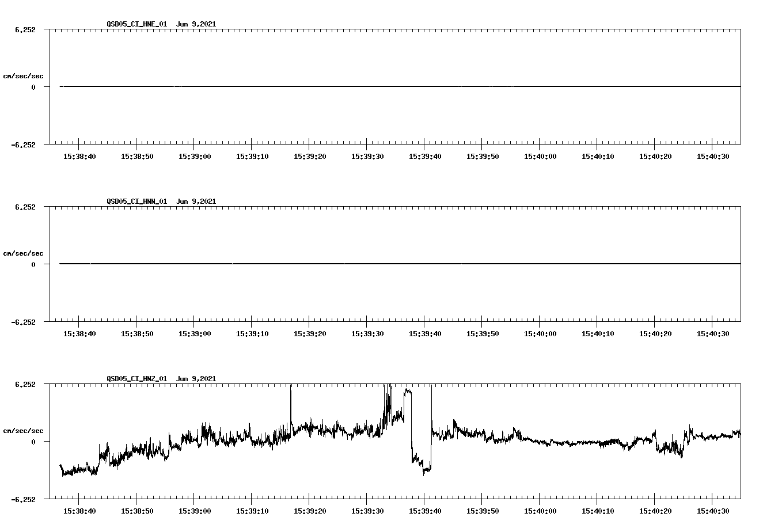Click 15:40:30 time label under HNZ plot
This screenshot has height=532, width=782.
tap(713, 511)
